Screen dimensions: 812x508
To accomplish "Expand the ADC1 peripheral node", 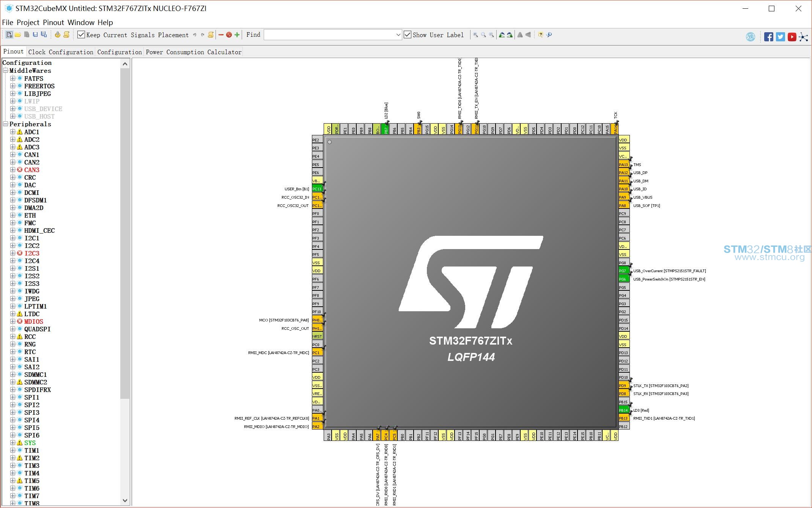I will tap(13, 132).
